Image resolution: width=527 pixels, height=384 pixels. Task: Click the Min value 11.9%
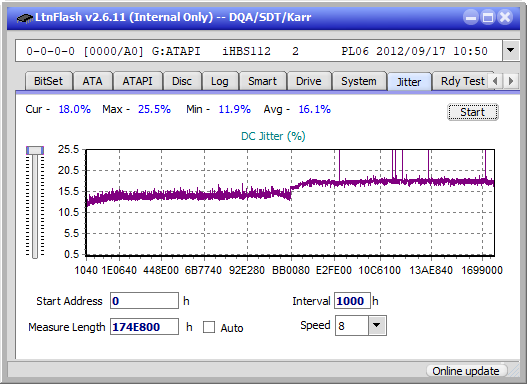235,109
